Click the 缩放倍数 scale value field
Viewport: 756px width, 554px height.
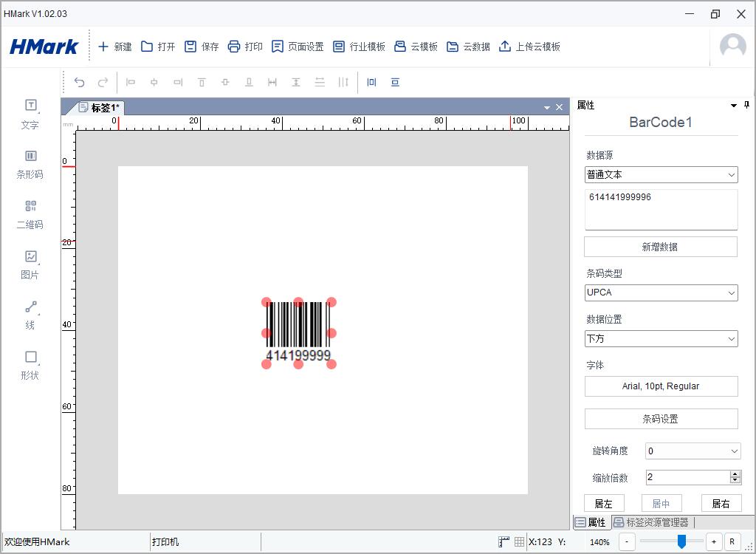point(688,477)
